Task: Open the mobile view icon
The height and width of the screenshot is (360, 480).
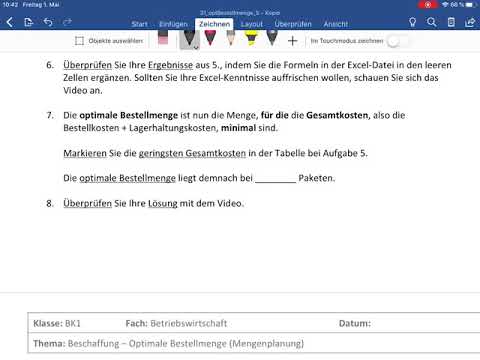Action: tap(451, 22)
